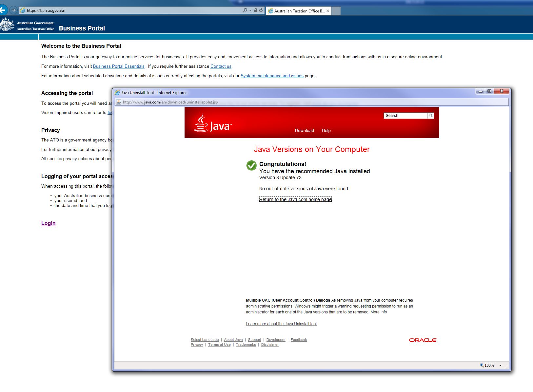533x392 pixels.
Task: Click the Java popup address bar
Action: point(311,102)
